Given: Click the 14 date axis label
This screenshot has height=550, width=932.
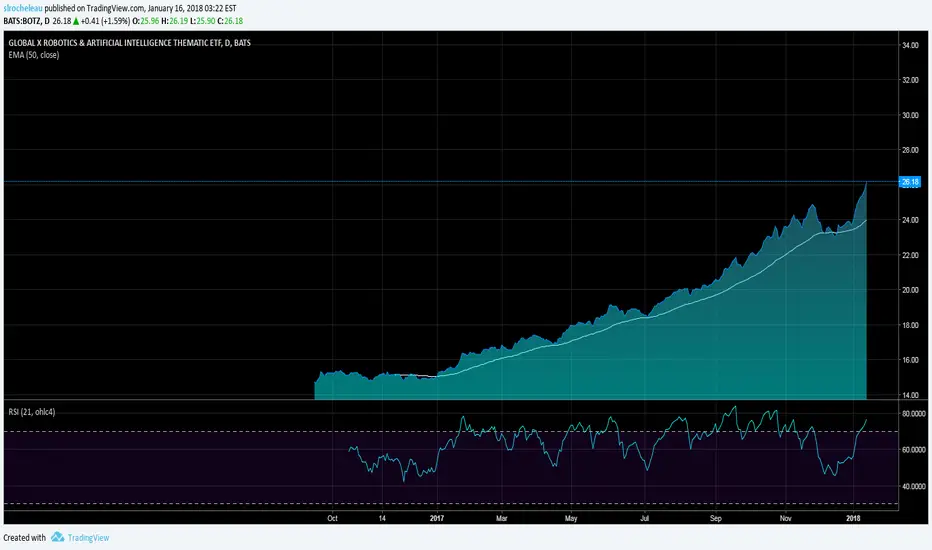Looking at the screenshot, I should pos(382,518).
